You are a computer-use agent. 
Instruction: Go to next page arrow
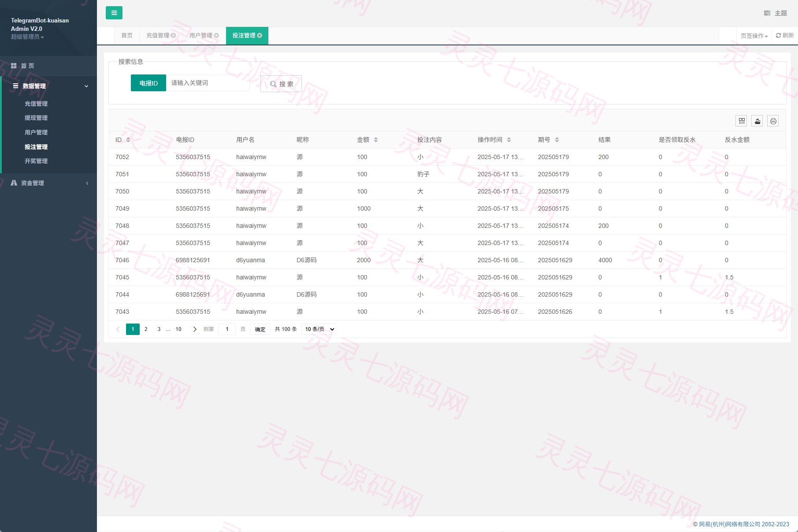[195, 329]
